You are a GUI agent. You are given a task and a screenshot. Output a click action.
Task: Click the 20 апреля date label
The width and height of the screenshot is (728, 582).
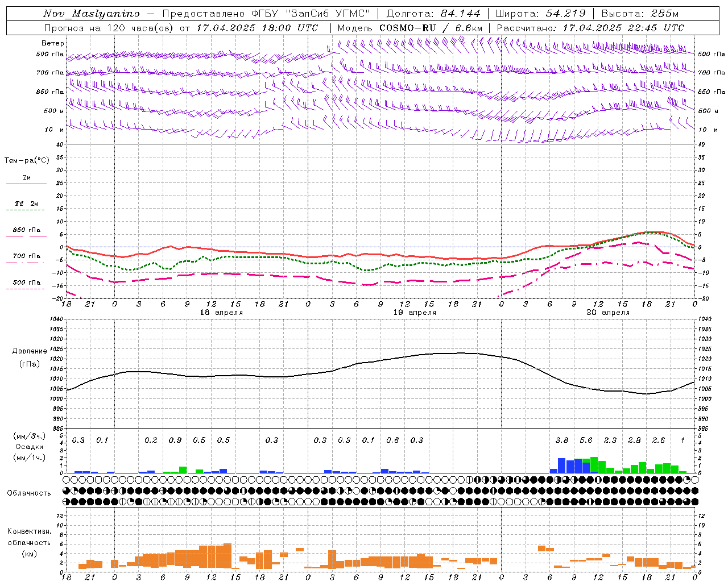[608, 313]
